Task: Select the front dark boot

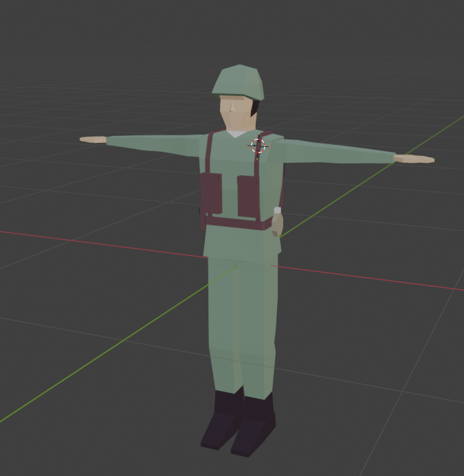Action: (x=252, y=428)
